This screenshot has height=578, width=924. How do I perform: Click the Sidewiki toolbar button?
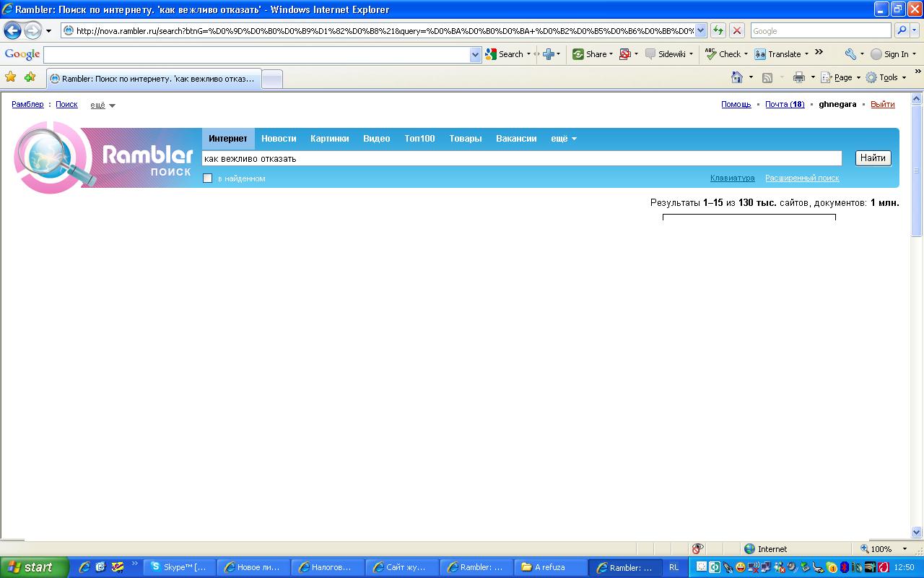(668, 54)
